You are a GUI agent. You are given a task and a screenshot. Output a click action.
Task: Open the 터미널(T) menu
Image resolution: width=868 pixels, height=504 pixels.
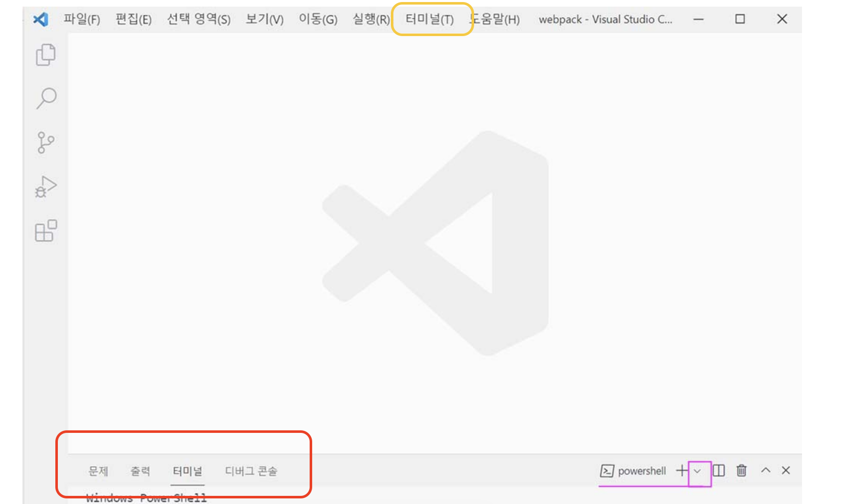(x=429, y=19)
